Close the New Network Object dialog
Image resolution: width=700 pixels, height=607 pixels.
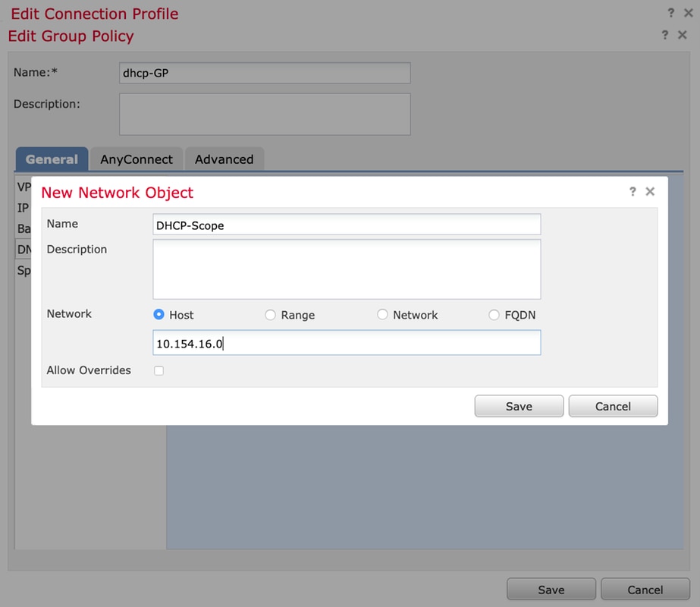point(650,192)
